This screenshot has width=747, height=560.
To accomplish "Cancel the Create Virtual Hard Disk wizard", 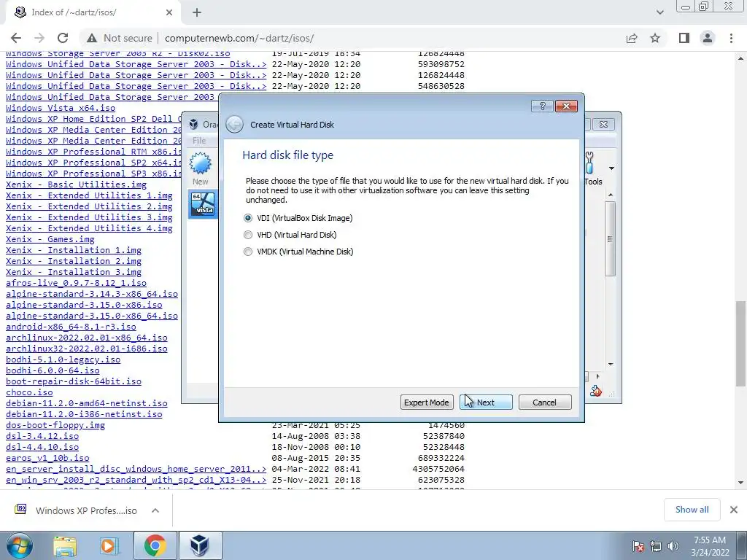I will coord(544,402).
